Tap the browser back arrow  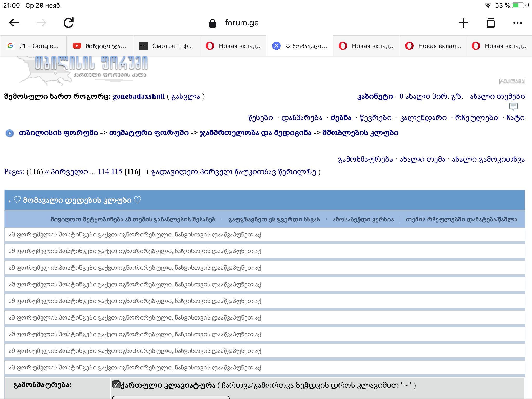pos(14,23)
